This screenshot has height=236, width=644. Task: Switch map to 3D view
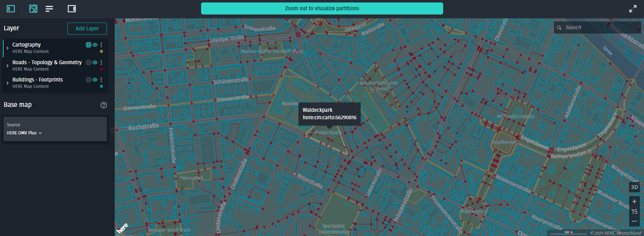coord(634,187)
